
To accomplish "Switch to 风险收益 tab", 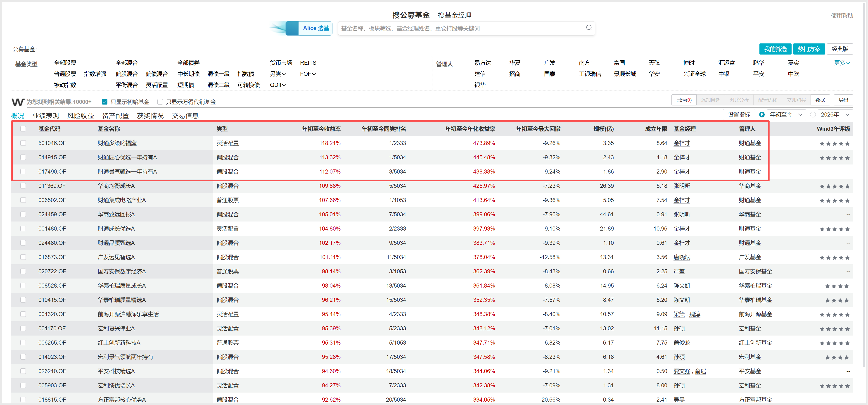I will point(81,116).
